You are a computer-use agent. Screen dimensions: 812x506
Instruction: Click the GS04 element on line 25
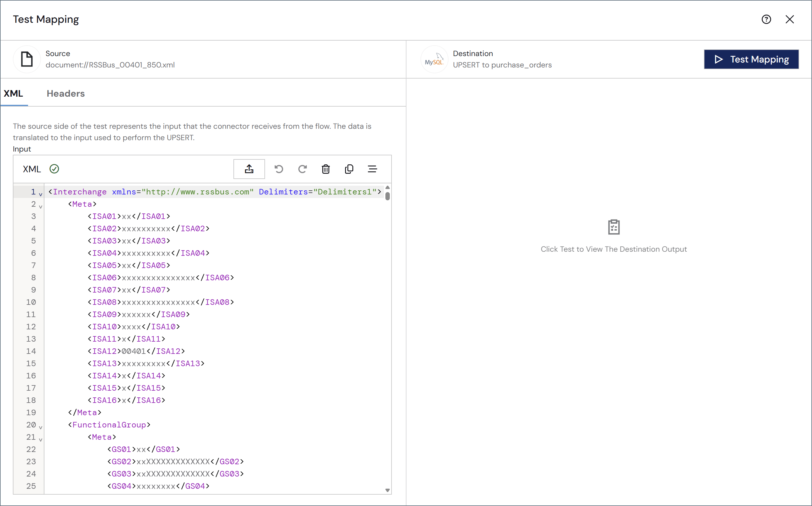pyautogui.click(x=158, y=486)
